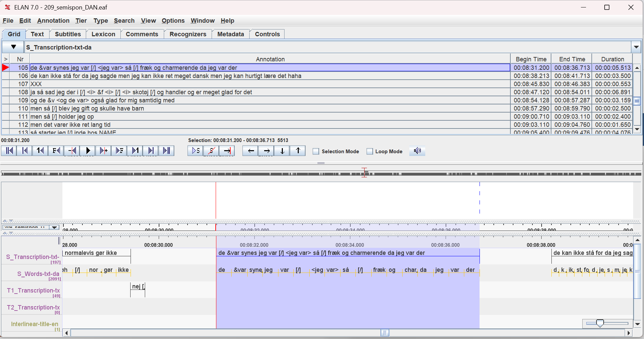Viewport: 644px width, 339px height.
Task: Open the waveform file selector dropdown
Action: click(x=54, y=227)
